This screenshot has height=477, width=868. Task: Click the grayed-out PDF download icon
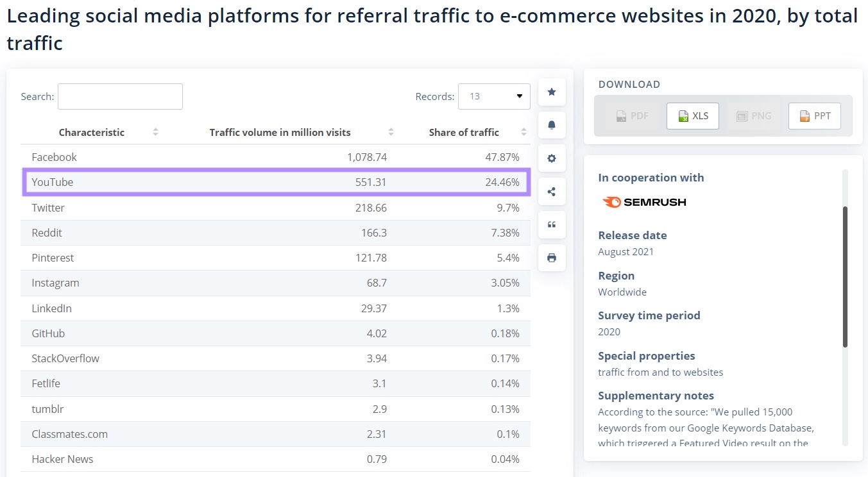631,116
